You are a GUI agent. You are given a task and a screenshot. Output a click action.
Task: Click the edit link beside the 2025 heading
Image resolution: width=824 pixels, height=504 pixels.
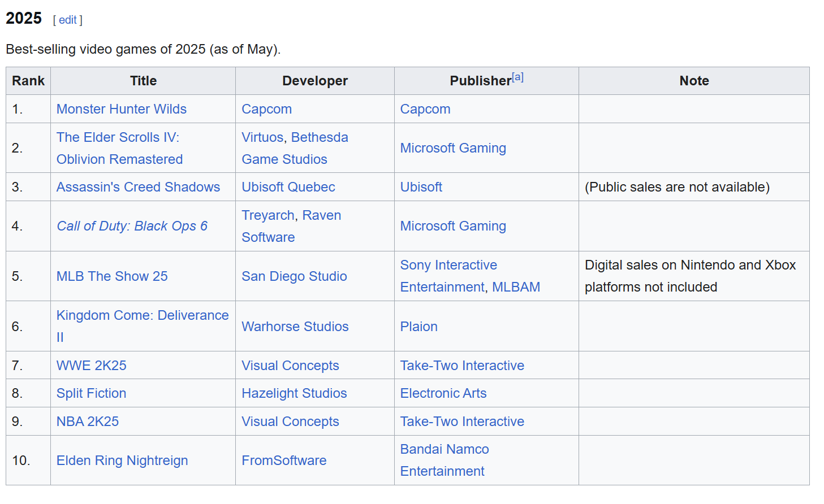click(x=68, y=20)
